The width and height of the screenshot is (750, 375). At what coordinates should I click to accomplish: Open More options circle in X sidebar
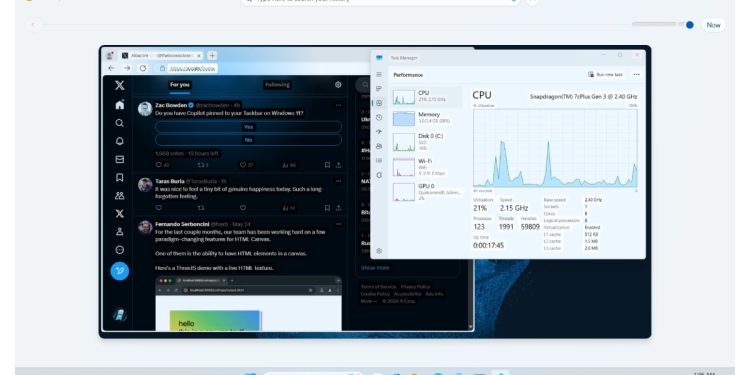tap(120, 250)
